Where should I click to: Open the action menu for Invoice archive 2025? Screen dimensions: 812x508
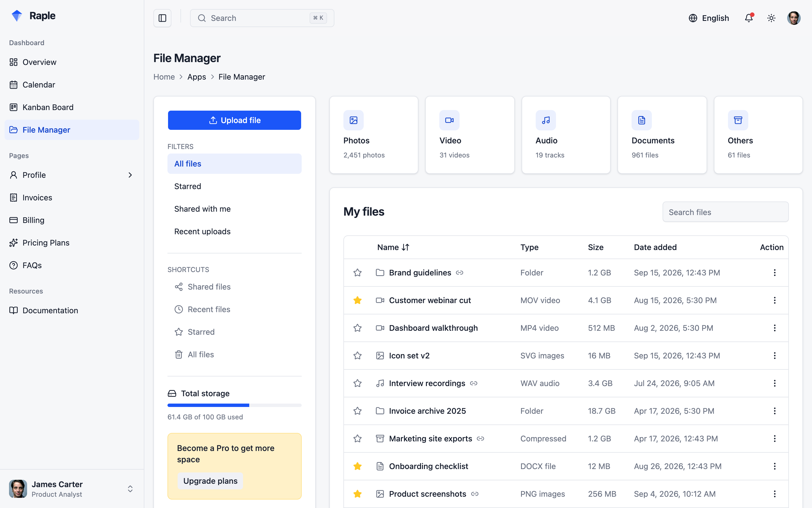click(775, 411)
